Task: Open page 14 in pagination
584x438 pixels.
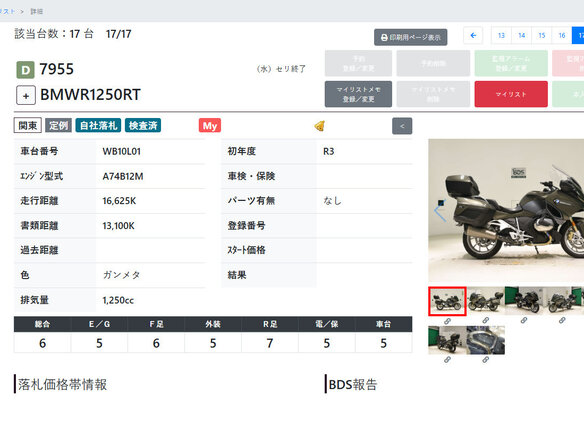Action: [x=521, y=35]
